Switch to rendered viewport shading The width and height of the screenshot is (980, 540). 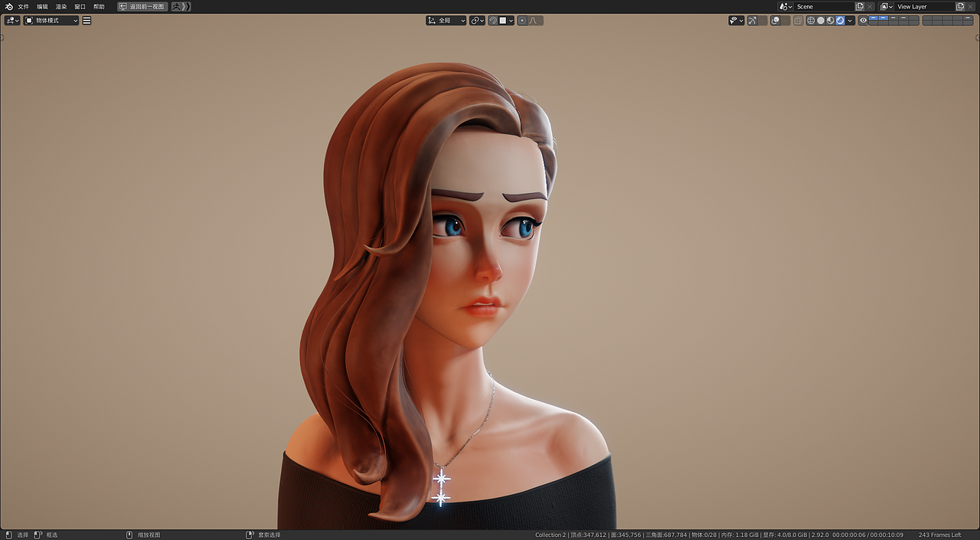(840, 21)
